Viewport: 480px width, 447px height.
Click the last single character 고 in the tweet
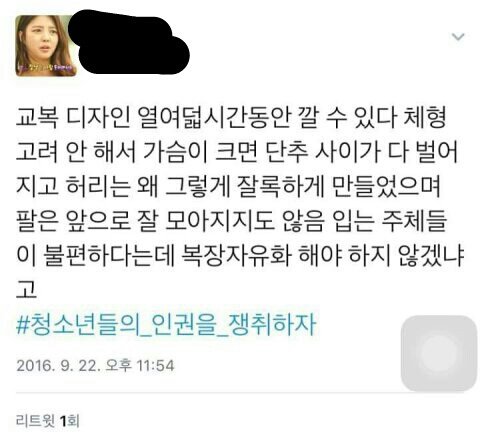point(26,290)
